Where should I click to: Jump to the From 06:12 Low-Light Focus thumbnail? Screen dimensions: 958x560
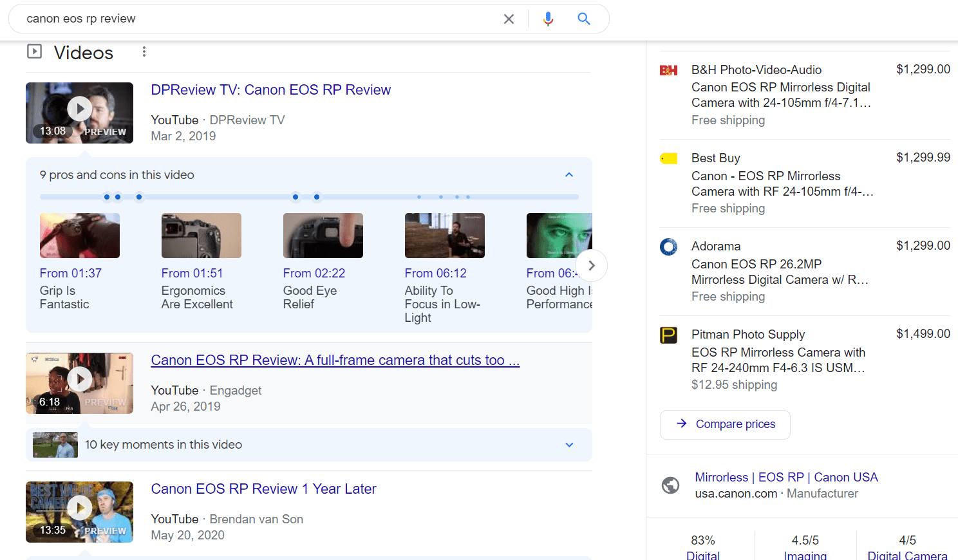click(445, 236)
